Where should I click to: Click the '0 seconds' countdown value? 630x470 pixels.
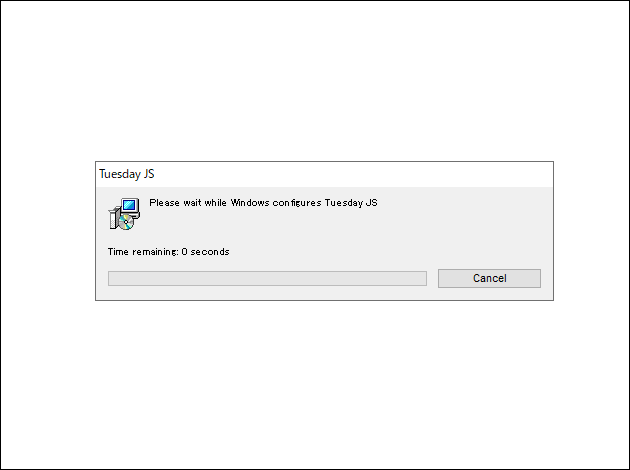click(x=205, y=252)
